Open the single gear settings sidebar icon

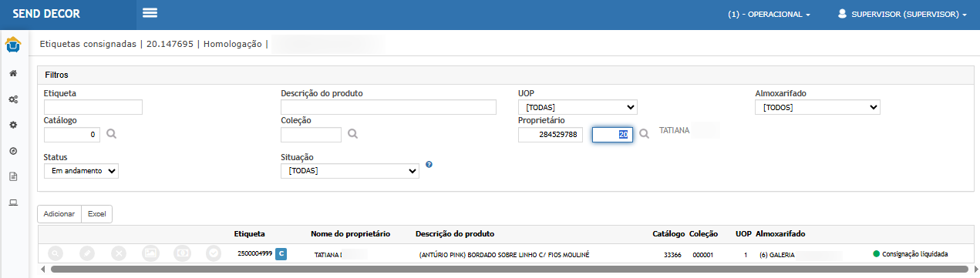pyautogui.click(x=13, y=125)
